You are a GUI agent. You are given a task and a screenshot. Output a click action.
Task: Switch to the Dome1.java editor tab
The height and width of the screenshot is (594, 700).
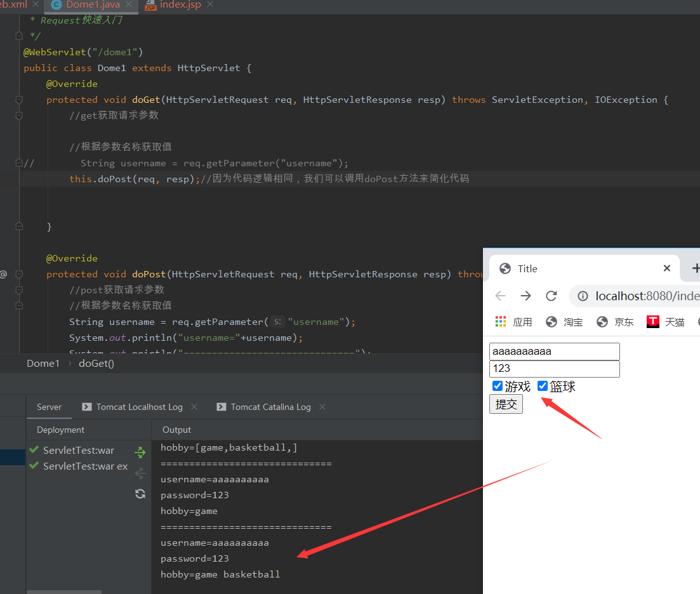click(x=93, y=5)
